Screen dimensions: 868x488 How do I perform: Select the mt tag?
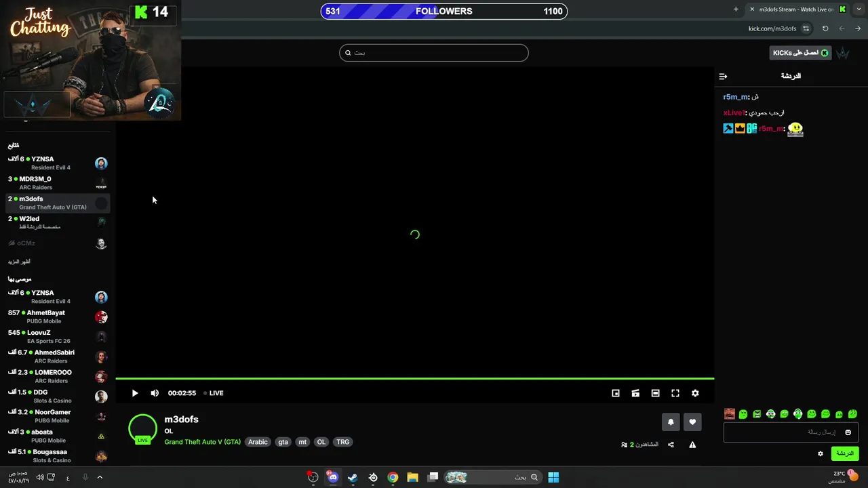(x=302, y=442)
